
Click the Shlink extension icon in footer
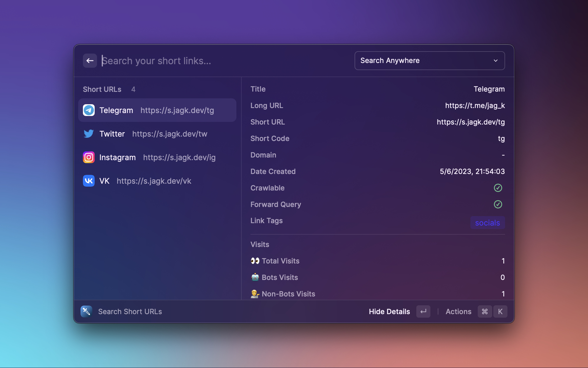[86, 311]
